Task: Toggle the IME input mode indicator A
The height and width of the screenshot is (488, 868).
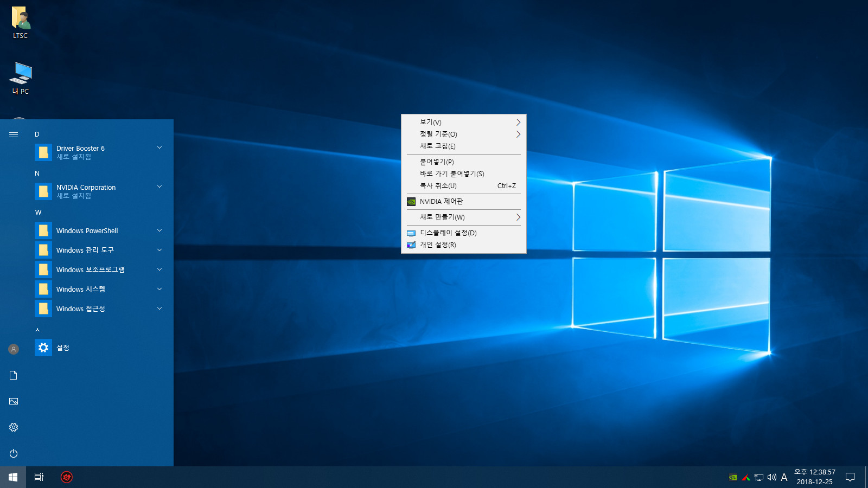Action: click(x=784, y=477)
